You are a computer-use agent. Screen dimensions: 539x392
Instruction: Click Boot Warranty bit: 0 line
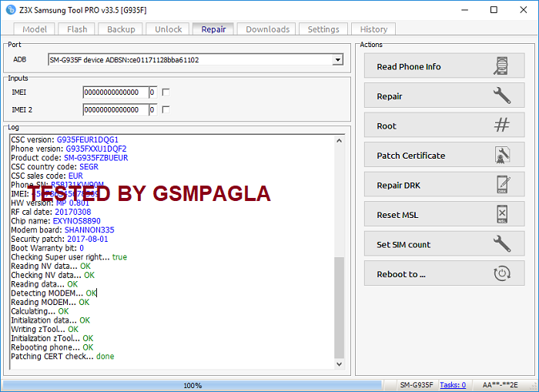pos(48,248)
